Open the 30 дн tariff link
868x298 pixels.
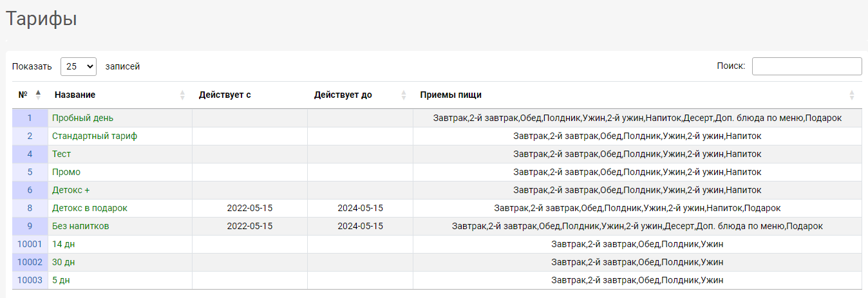[64, 263]
